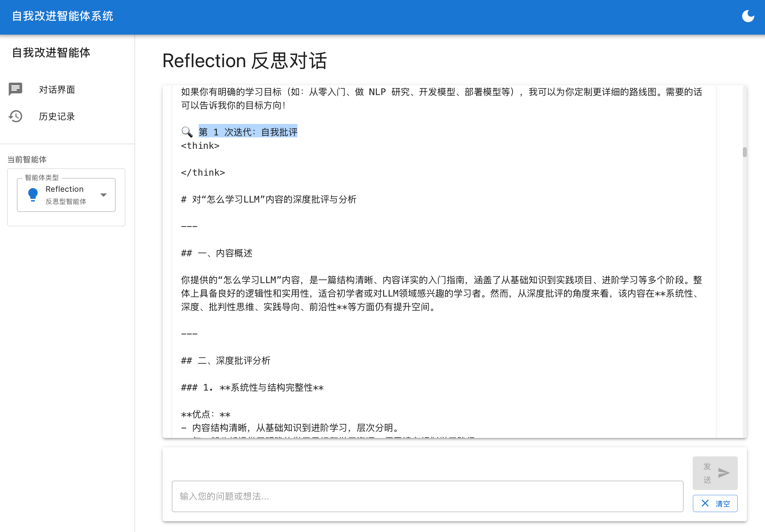Click the paper-plane arrow on the send button
765x532 pixels.
point(724,473)
